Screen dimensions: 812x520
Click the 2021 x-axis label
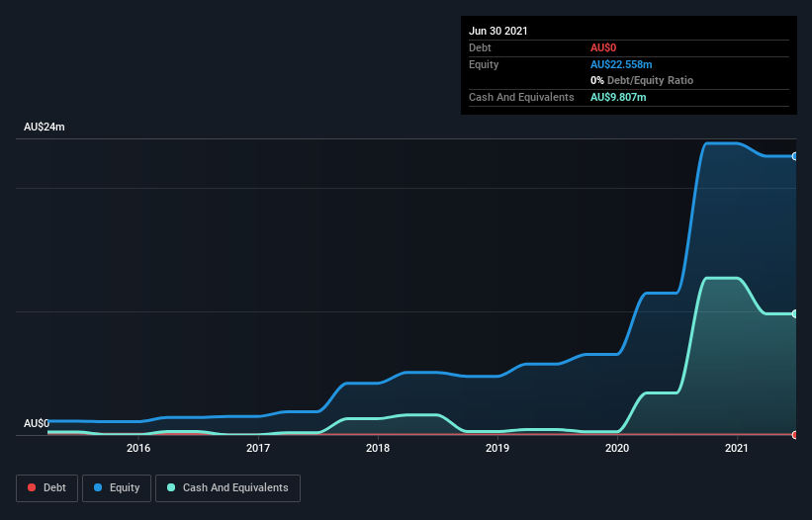click(x=737, y=448)
